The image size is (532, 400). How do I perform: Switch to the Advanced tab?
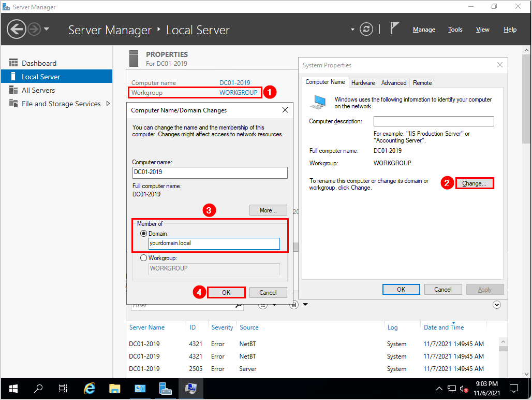[x=394, y=83]
